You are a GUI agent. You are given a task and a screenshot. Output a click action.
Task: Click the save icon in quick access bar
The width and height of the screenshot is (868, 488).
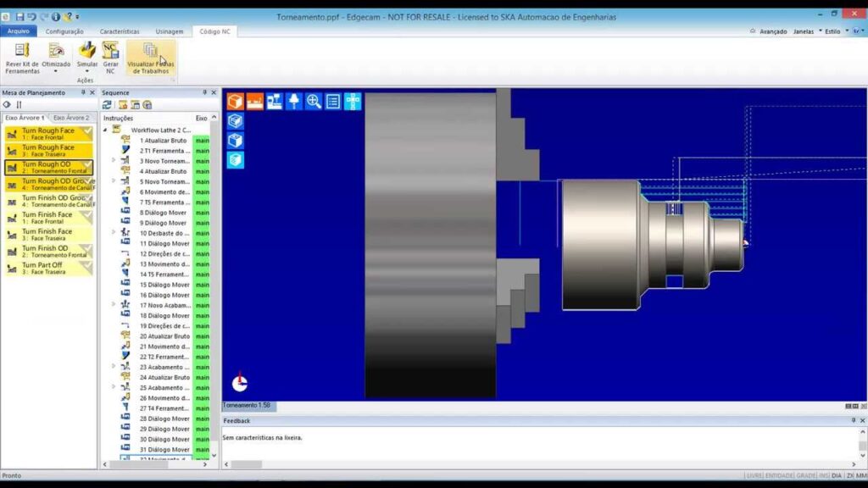pyautogui.click(x=19, y=16)
